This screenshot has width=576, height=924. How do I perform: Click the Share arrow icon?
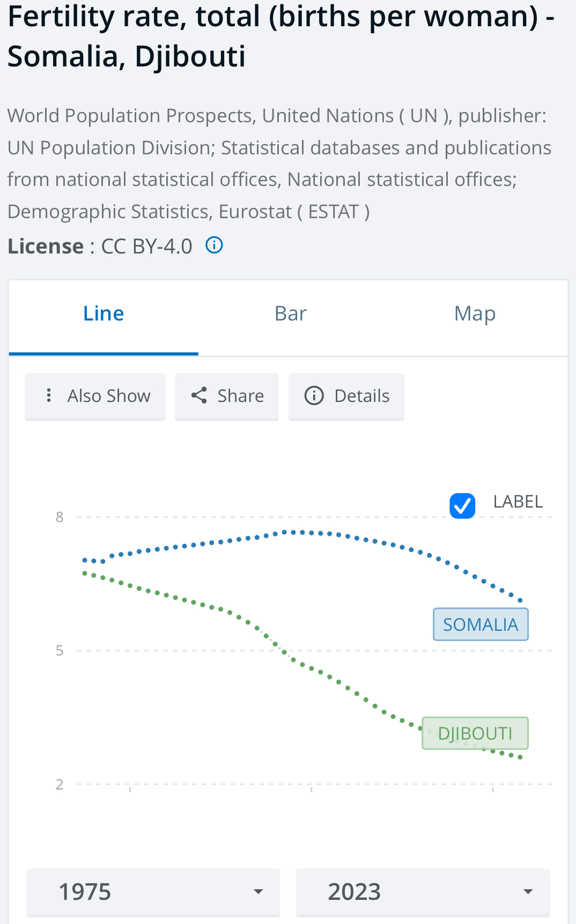[x=199, y=396]
